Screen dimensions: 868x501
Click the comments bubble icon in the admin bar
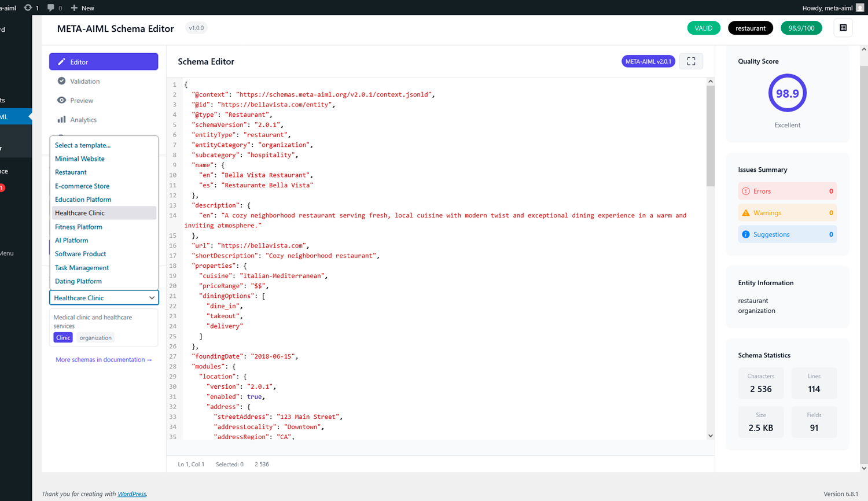pyautogui.click(x=51, y=8)
